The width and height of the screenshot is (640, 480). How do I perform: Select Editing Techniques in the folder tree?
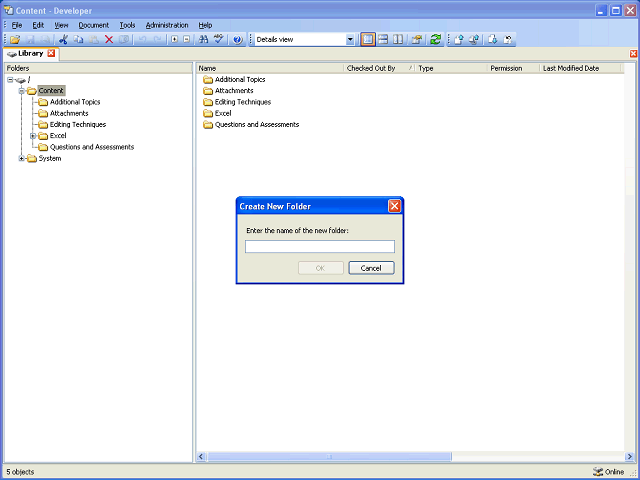78,124
